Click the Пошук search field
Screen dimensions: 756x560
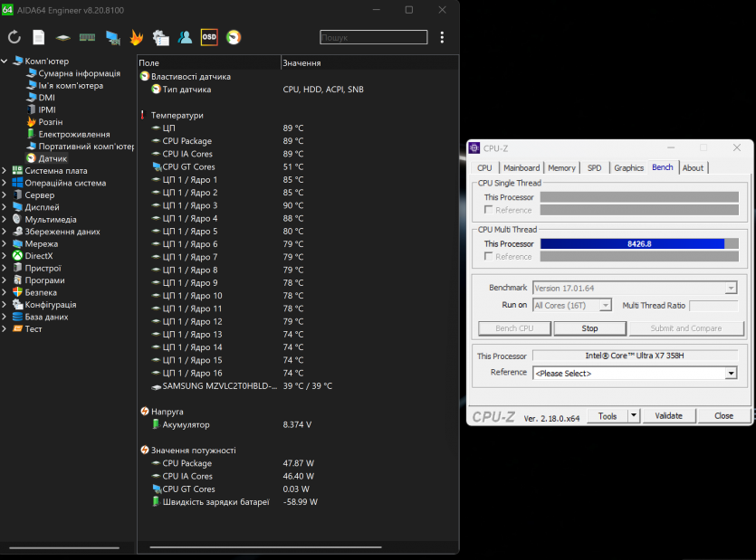tap(373, 38)
